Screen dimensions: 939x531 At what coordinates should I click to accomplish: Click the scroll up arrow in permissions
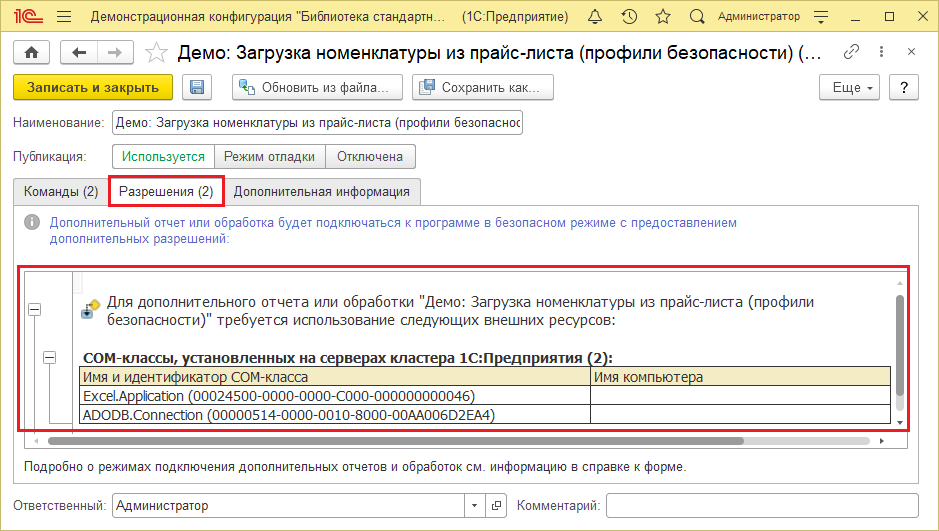click(x=899, y=283)
